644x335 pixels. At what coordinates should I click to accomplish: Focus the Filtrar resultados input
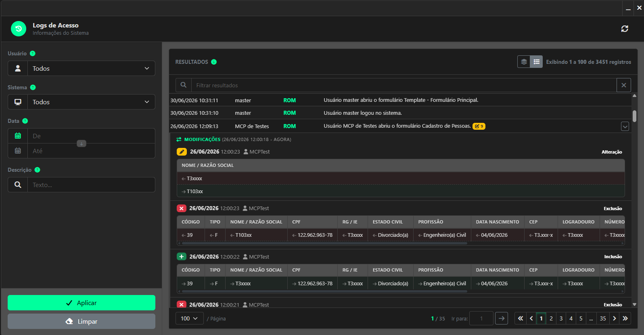point(404,85)
